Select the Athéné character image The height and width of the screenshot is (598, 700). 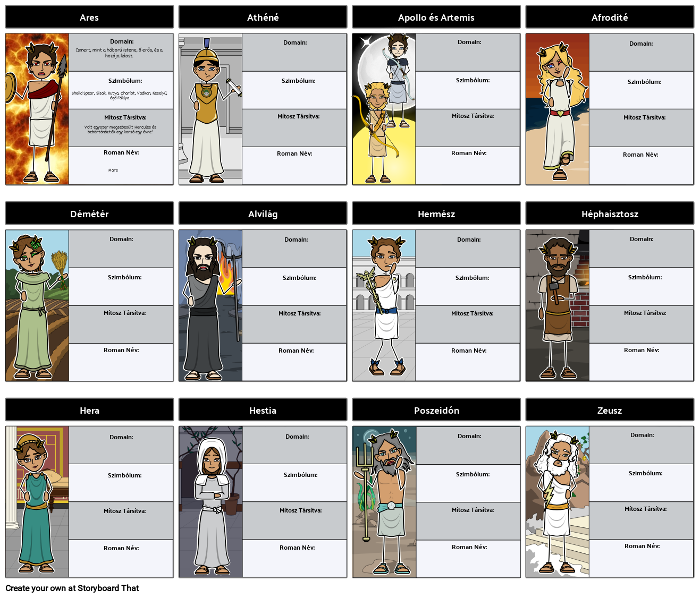[x=210, y=109]
